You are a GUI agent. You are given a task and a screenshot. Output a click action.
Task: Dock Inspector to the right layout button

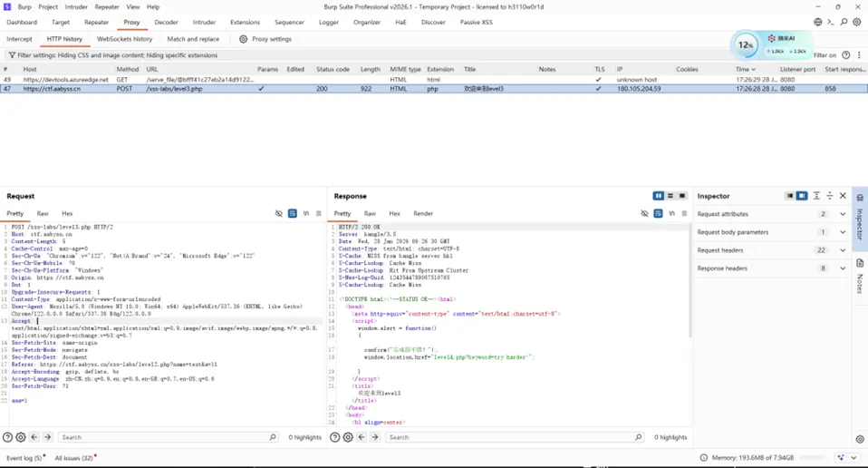pyautogui.click(x=802, y=196)
